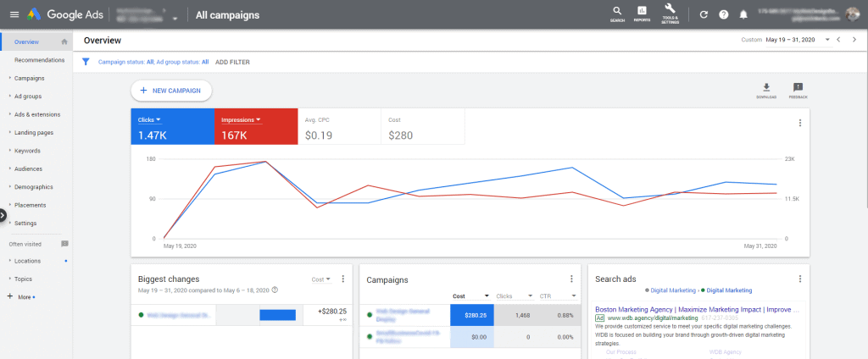This screenshot has width=868, height=359.
Task: Click the filter funnel icon
Action: [x=86, y=62]
